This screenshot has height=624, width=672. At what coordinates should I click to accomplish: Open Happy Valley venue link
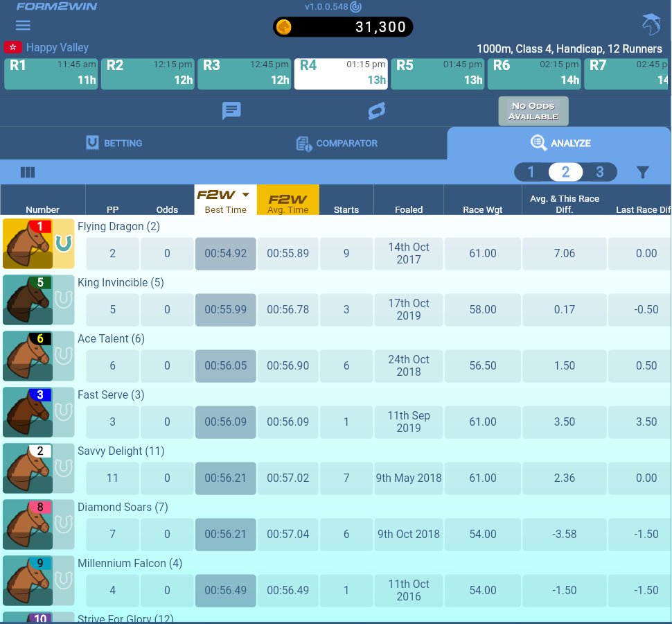pyautogui.click(x=58, y=47)
